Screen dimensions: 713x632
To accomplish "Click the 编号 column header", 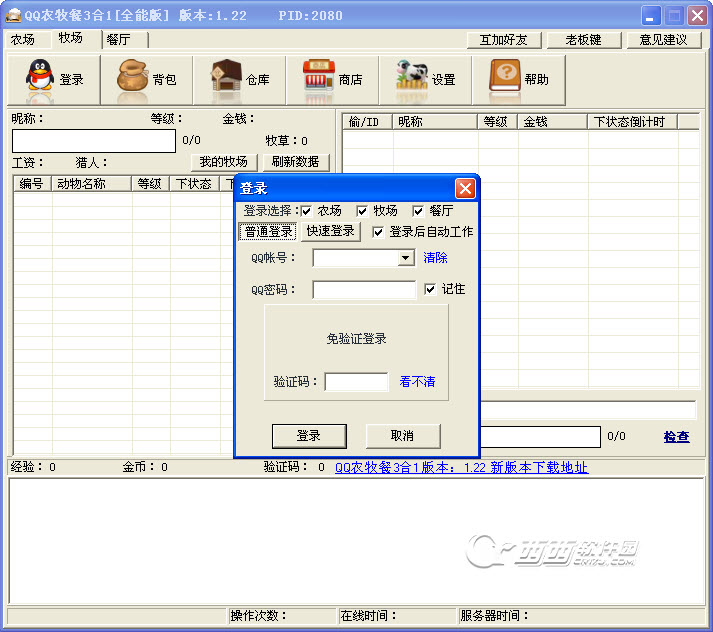I will [x=32, y=184].
